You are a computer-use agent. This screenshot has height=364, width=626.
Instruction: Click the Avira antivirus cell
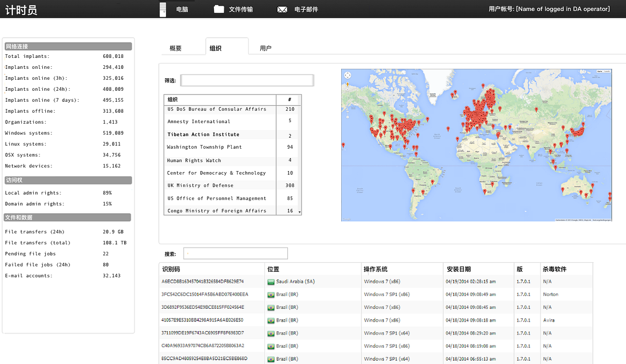coord(549,320)
